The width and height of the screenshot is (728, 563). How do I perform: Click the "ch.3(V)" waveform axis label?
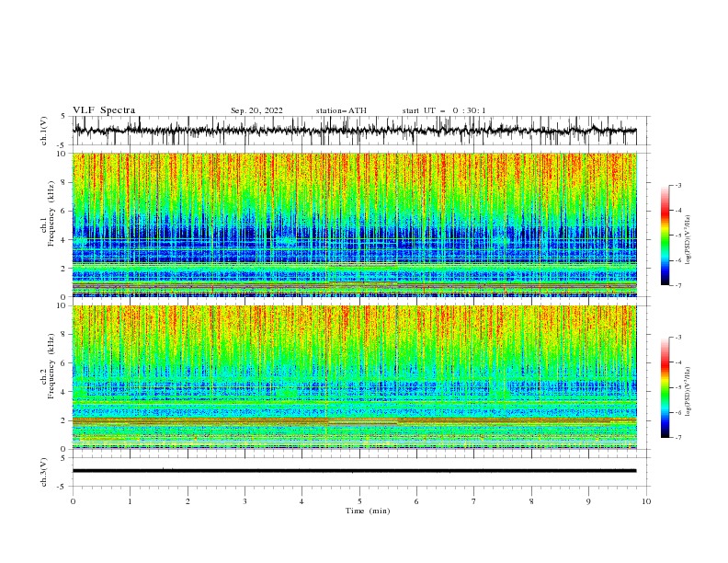click(44, 472)
